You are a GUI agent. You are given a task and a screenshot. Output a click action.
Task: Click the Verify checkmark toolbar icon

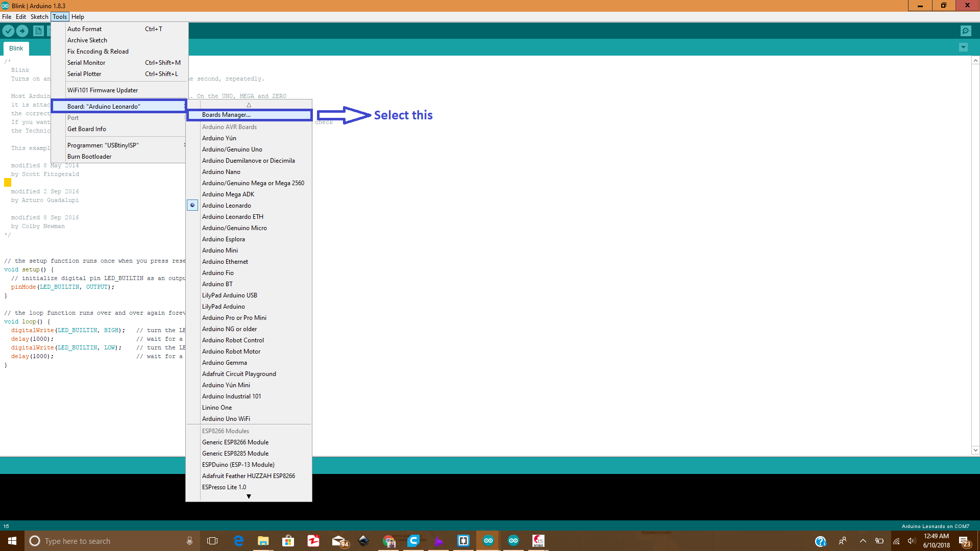click(x=8, y=31)
